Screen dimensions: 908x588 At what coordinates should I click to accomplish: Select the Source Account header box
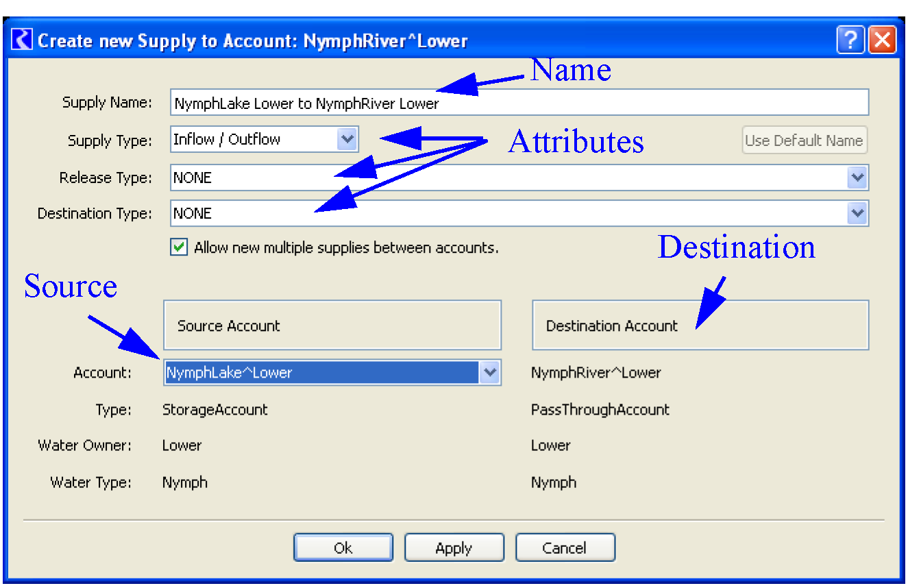(332, 326)
